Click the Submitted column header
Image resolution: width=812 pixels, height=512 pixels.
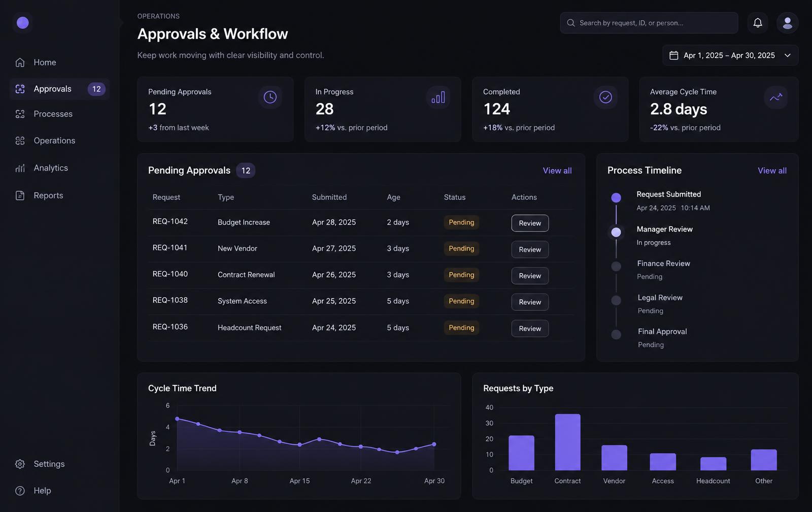pos(329,197)
